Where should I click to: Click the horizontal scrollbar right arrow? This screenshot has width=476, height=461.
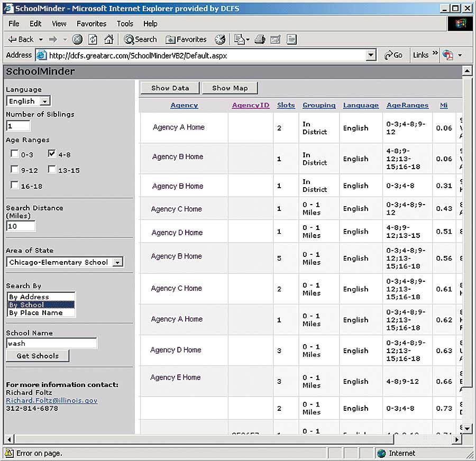click(x=457, y=439)
